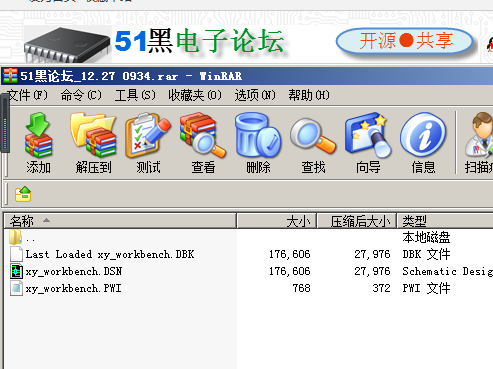Sort by 压缩后大小 column header
493x369 pixels.
point(357,221)
